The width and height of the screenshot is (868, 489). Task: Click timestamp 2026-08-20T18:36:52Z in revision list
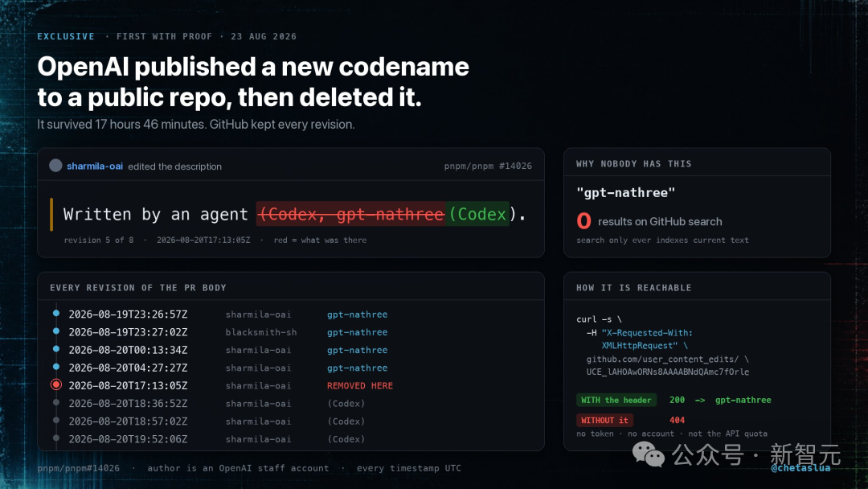click(128, 404)
